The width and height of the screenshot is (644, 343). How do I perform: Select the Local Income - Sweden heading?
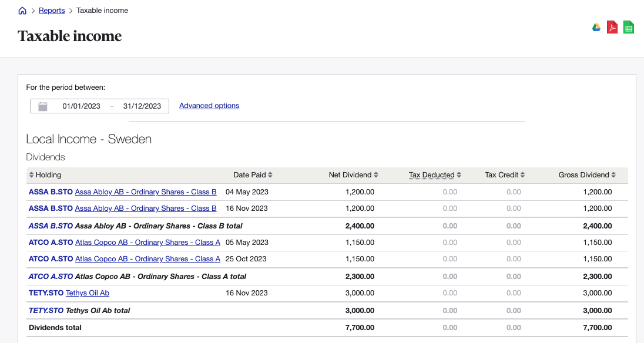pos(89,139)
